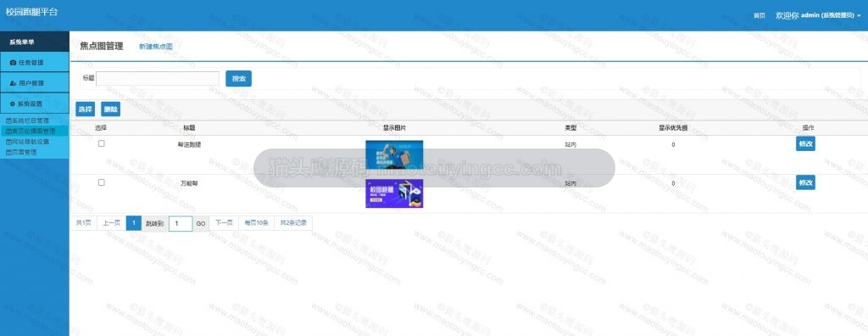Click the user icon beside 用户管理

[x=14, y=83]
